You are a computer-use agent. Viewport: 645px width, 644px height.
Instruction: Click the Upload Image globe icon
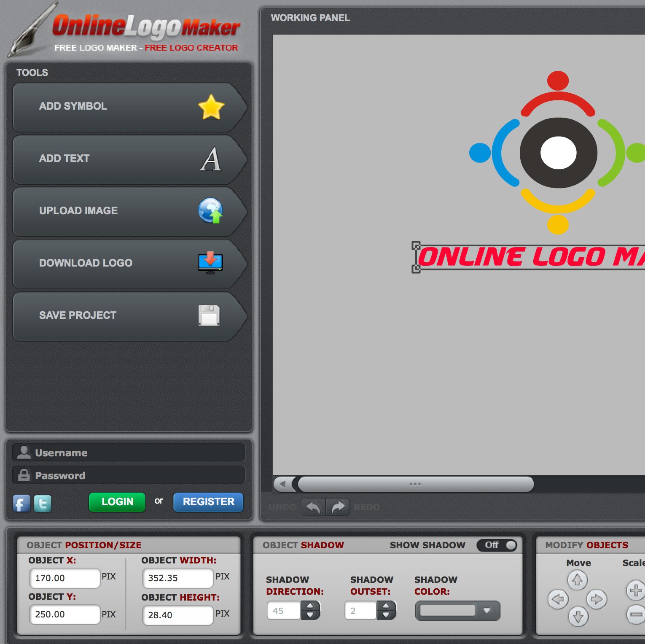[x=210, y=211]
